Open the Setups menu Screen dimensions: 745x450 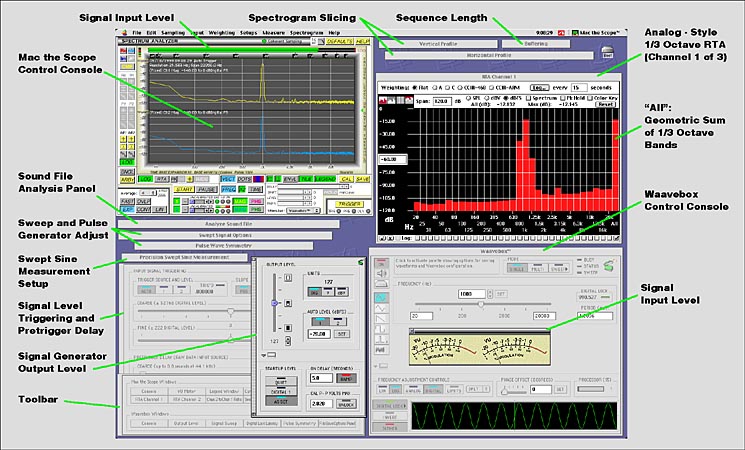[248, 33]
